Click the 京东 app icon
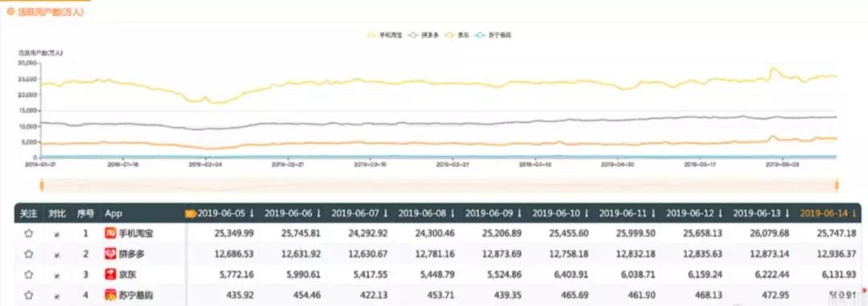The image size is (868, 306). [110, 274]
